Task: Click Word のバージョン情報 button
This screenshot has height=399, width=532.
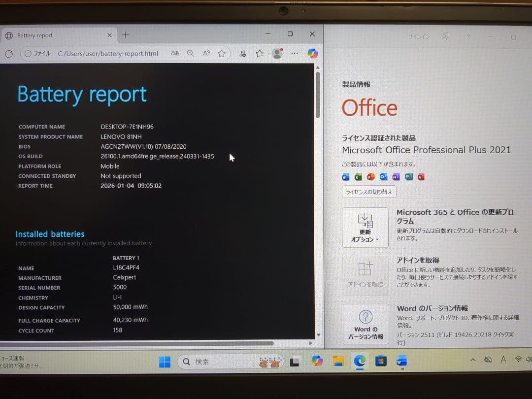Action: pos(366,325)
